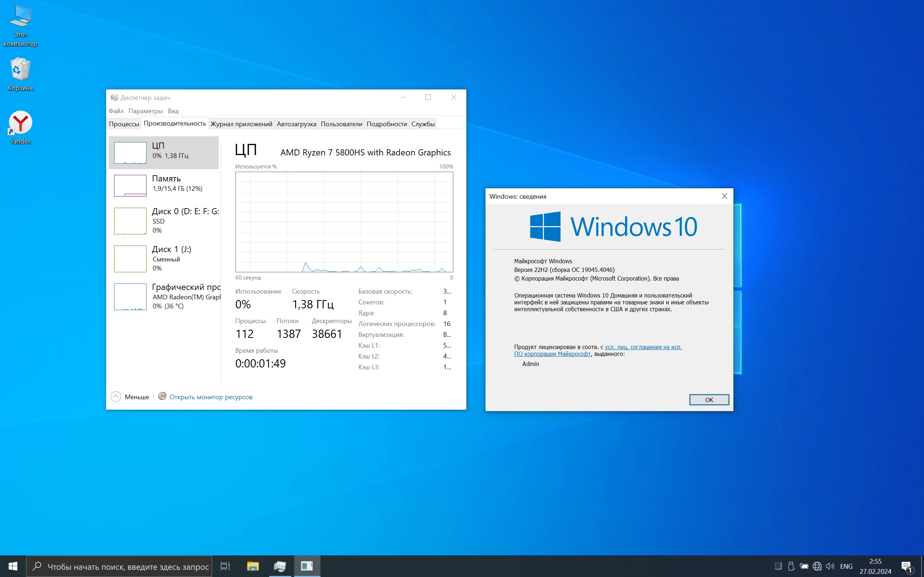Screen dimensions: 924x577
Task: Collapse the view with the Меньше chevron
Action: pyautogui.click(x=116, y=397)
